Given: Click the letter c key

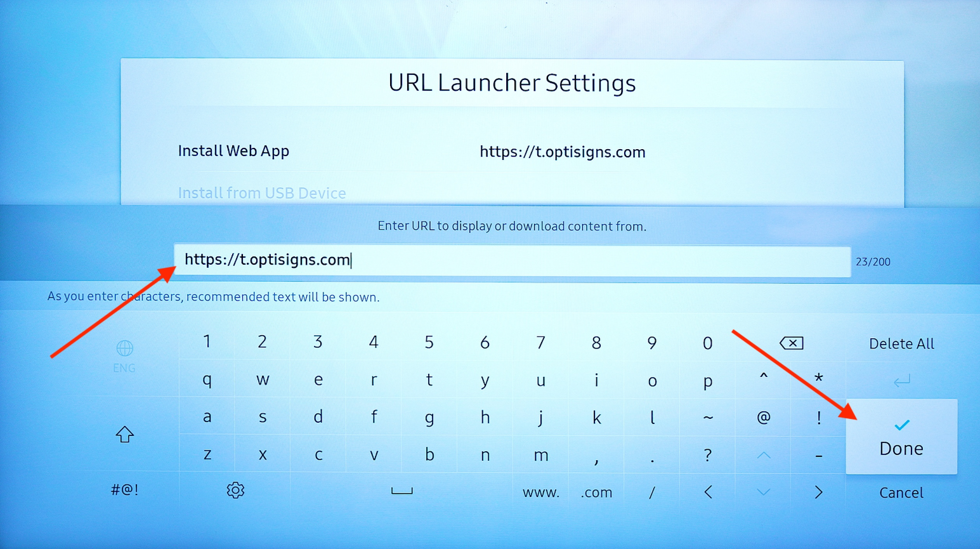Looking at the screenshot, I should point(318,454).
